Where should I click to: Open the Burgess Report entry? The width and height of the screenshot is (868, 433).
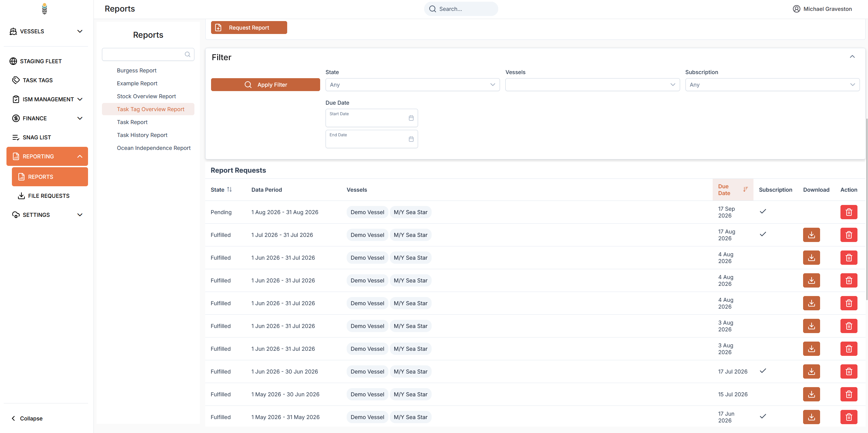click(137, 70)
